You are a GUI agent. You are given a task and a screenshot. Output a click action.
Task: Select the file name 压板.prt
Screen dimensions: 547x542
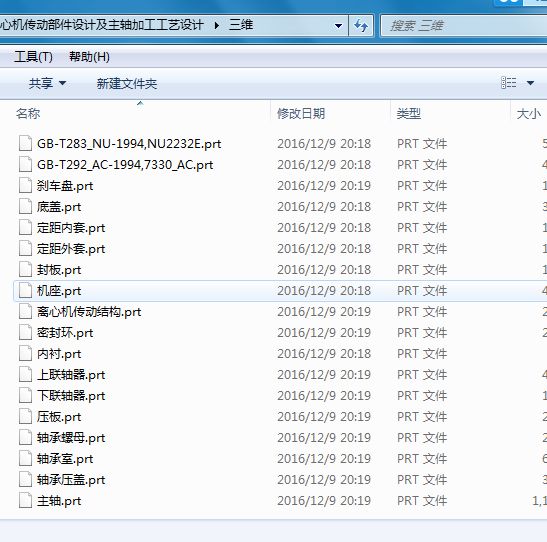[x=59, y=417]
